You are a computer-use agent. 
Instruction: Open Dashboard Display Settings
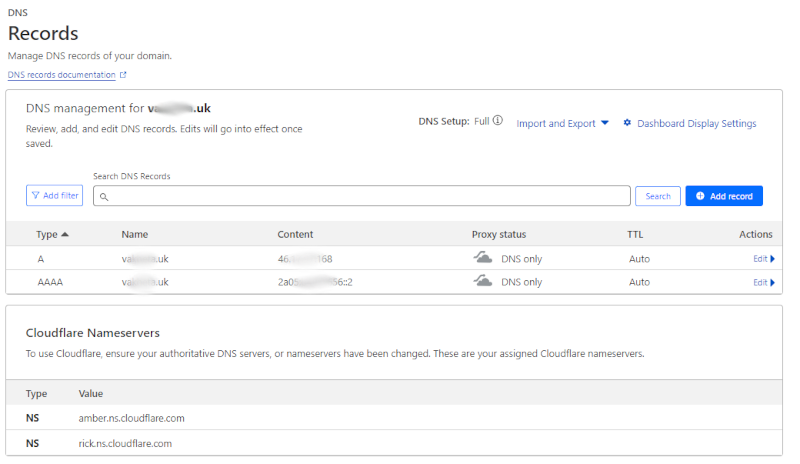pyautogui.click(x=696, y=124)
